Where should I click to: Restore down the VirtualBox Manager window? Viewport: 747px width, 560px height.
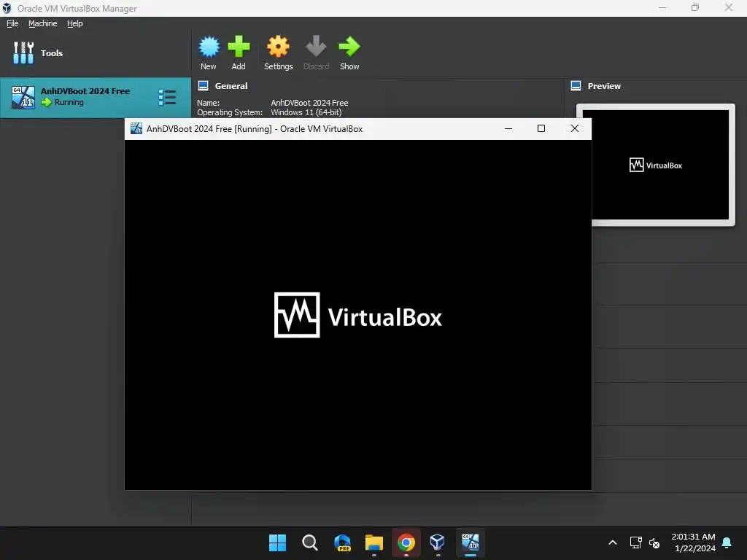point(695,7)
